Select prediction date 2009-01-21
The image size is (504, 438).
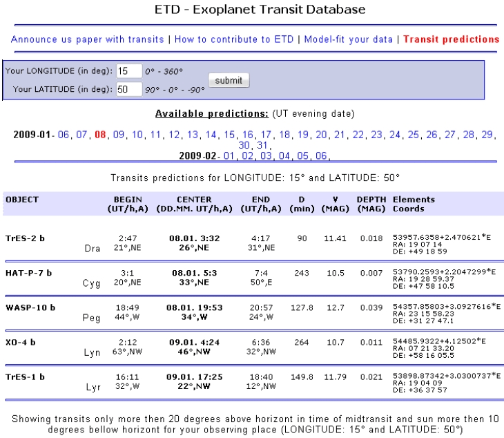[x=340, y=135]
